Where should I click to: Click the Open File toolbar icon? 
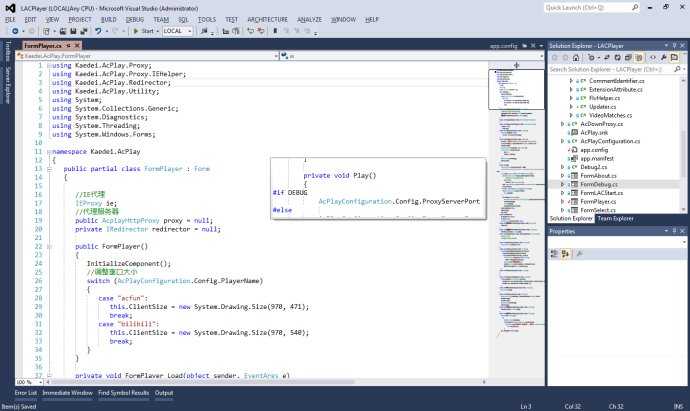click(63, 31)
